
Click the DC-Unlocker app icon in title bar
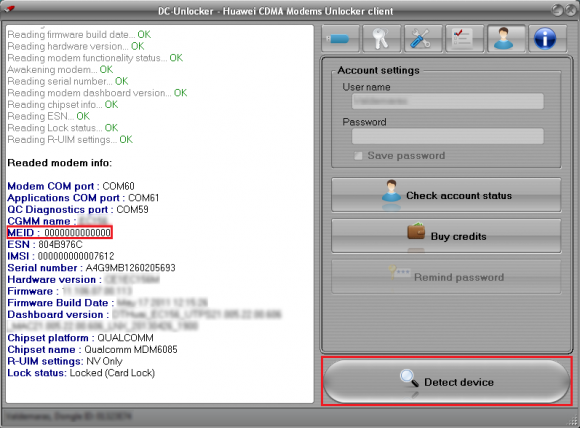point(9,9)
